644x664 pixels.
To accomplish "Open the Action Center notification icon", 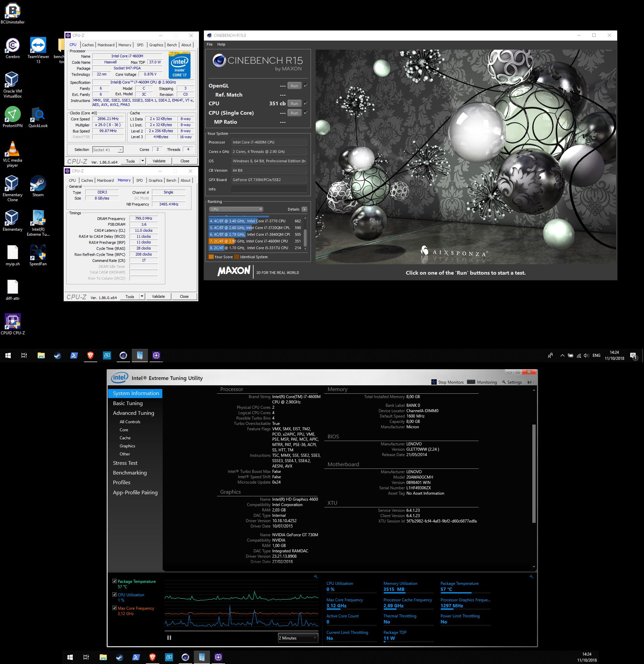I will coord(634,355).
